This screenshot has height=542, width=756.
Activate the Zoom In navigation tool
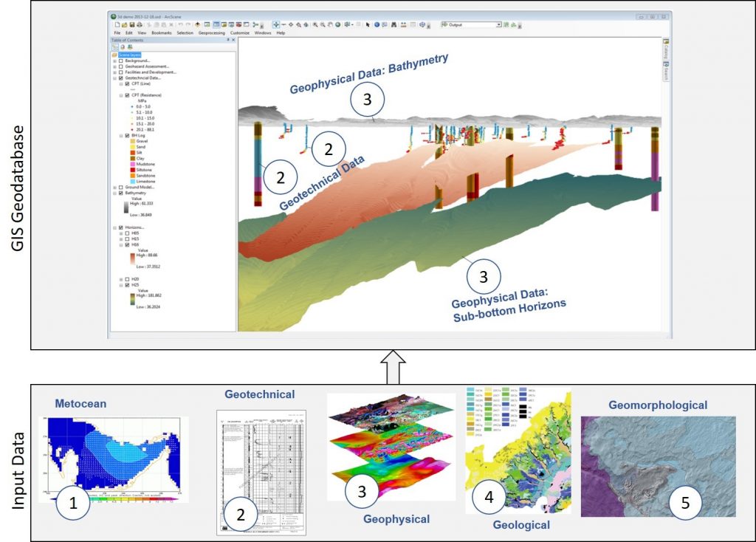pos(315,24)
